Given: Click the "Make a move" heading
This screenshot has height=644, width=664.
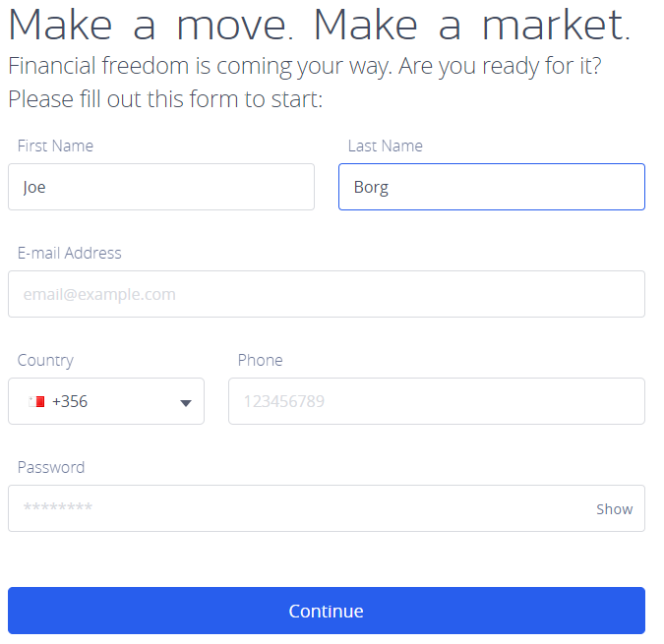Looking at the screenshot, I should click(152, 25).
